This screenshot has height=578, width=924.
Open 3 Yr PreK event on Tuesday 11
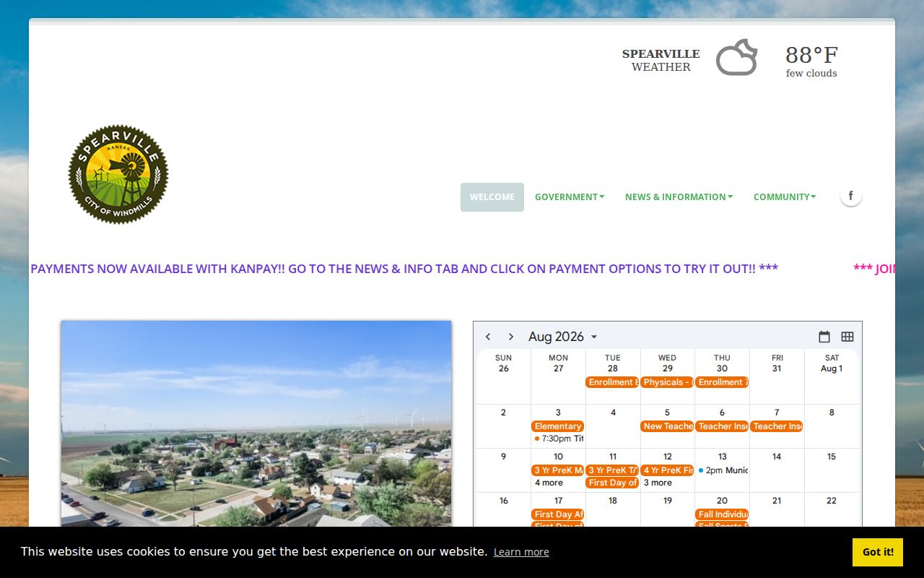click(x=612, y=470)
